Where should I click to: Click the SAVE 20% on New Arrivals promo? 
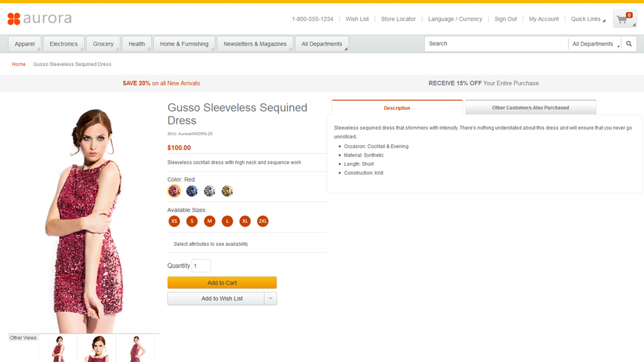pos(161,84)
